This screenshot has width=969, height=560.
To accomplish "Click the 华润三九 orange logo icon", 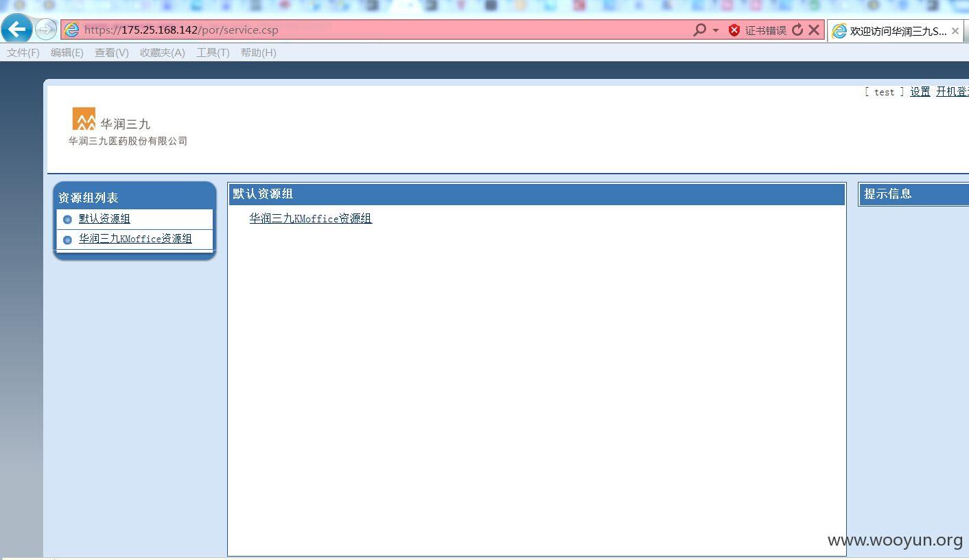I will [84, 119].
